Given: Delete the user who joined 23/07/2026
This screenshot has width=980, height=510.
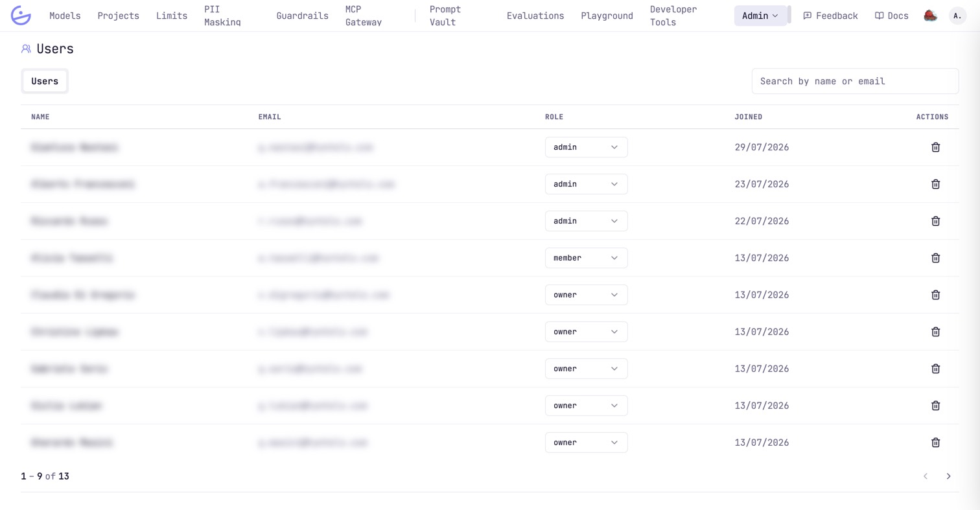Looking at the screenshot, I should coord(935,184).
